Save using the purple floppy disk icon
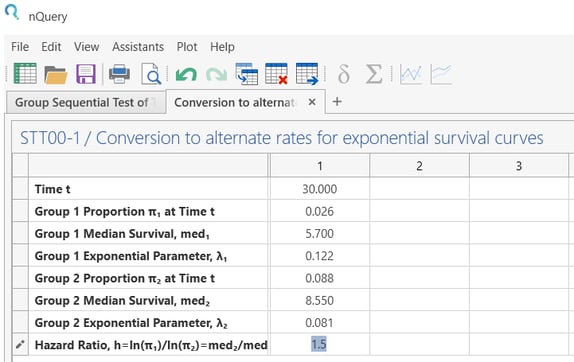Viewport: 574px width, 362px height. point(86,74)
